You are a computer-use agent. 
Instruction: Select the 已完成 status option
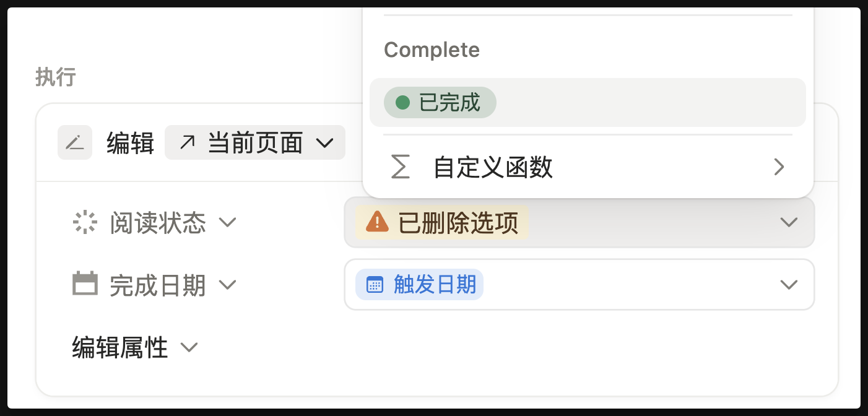click(440, 103)
